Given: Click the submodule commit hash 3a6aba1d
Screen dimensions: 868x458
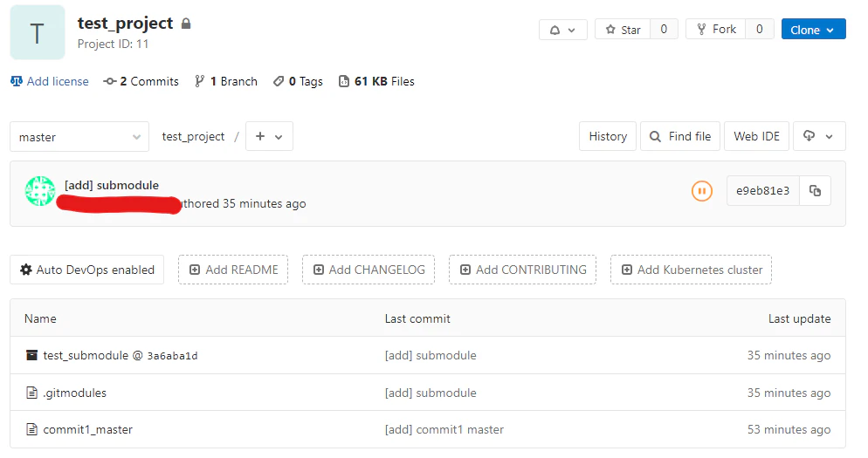Looking at the screenshot, I should pyautogui.click(x=172, y=356).
